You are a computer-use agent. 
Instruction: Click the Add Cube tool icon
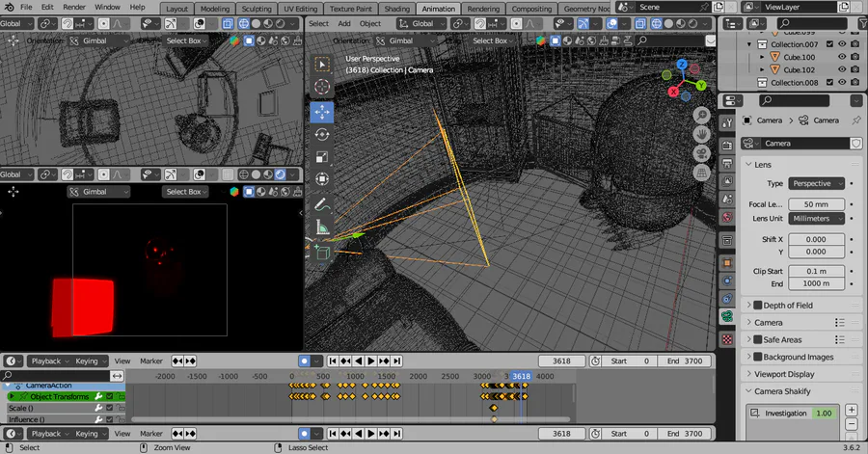[x=321, y=253]
